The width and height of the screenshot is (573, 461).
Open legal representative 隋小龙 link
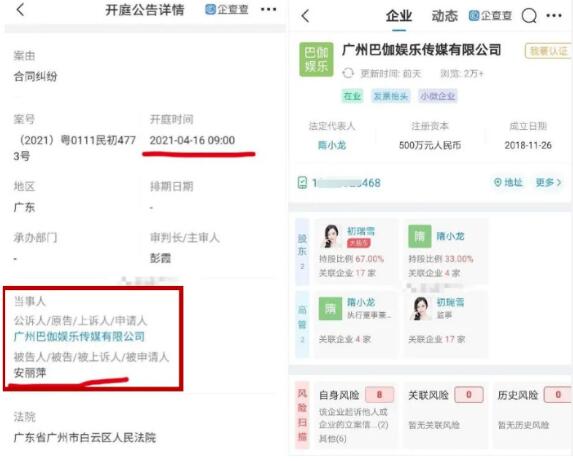[x=332, y=145]
